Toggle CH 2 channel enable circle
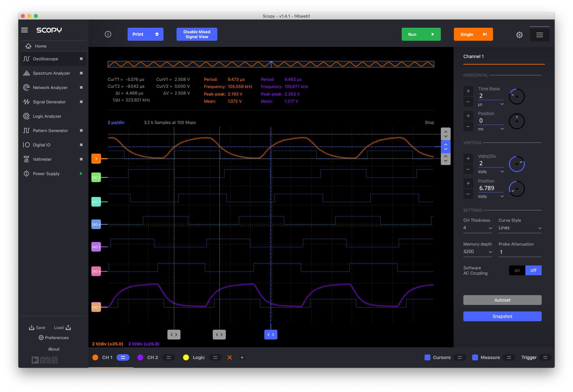This screenshot has width=573, height=392. (140, 357)
